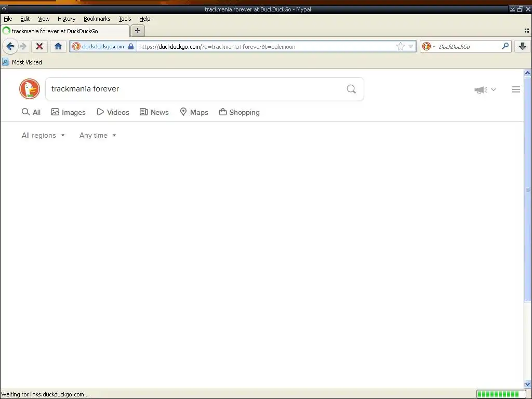532x399 pixels.
Task: Click the vertical scrollbar down arrow
Action: (527, 384)
